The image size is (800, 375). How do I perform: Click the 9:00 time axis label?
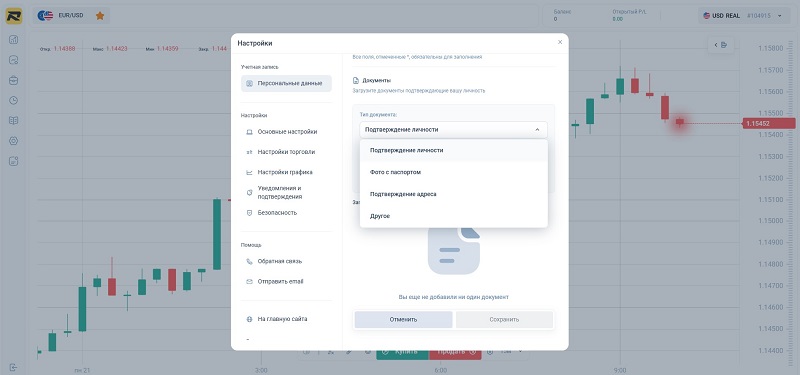click(x=620, y=370)
